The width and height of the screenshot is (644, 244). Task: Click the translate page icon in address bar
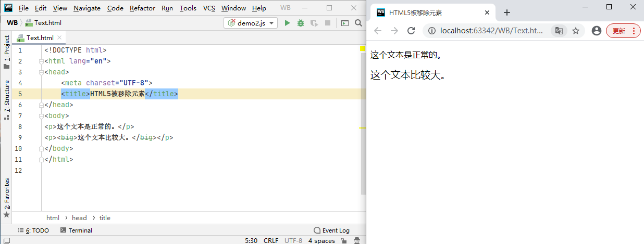(x=559, y=31)
